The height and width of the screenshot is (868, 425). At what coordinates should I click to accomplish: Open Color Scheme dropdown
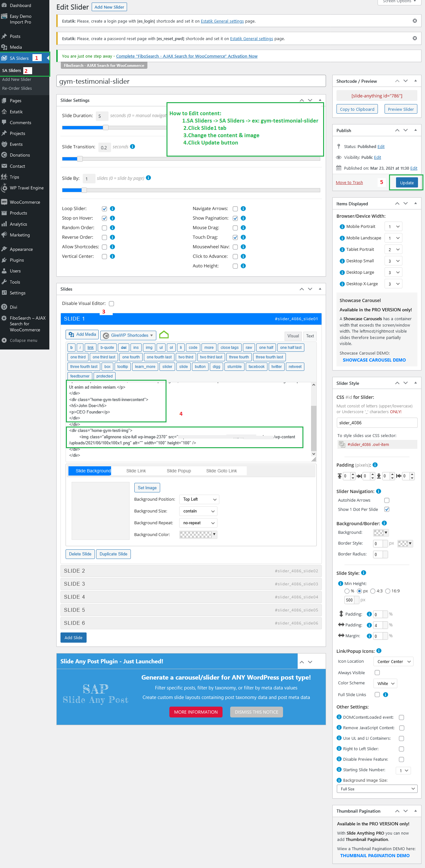pyautogui.click(x=385, y=683)
